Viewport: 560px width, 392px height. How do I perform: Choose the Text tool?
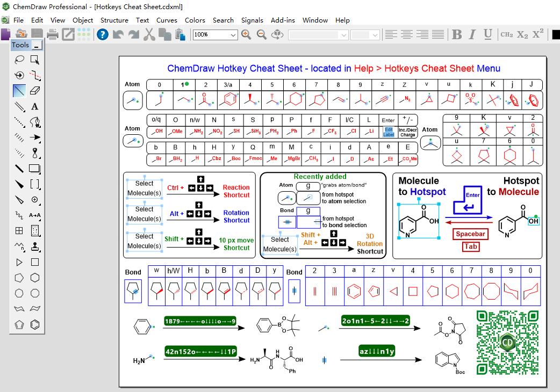pyautogui.click(x=35, y=106)
